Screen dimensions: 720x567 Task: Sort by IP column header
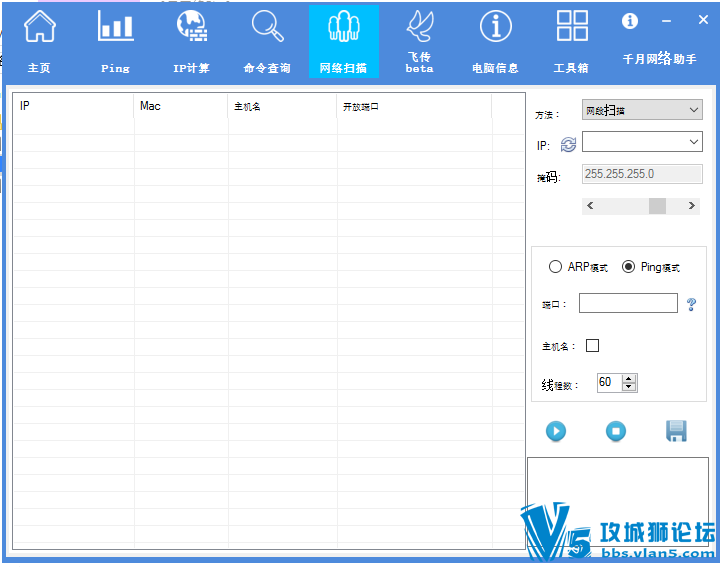pyautogui.click(x=73, y=106)
